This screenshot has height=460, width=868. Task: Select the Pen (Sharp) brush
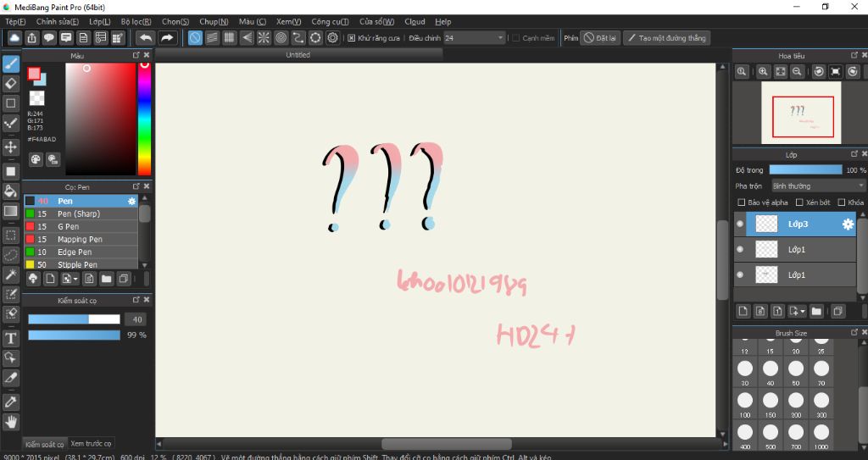pyautogui.click(x=81, y=213)
